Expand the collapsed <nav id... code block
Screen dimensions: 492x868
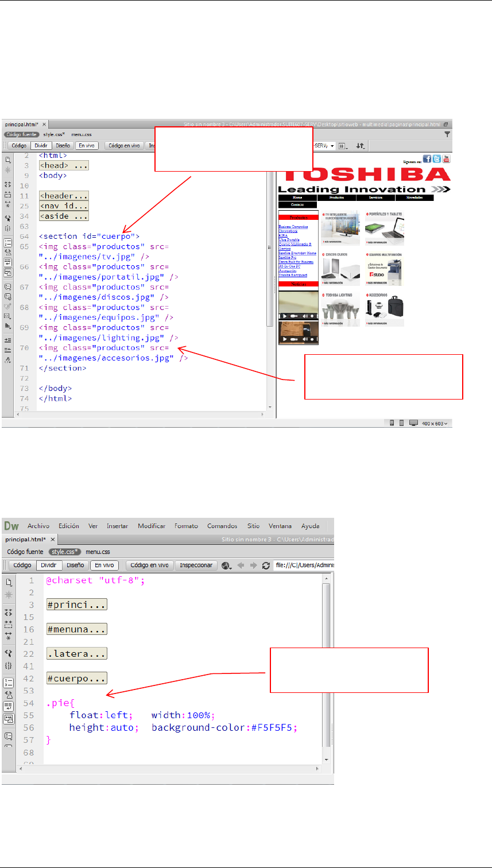(x=64, y=206)
